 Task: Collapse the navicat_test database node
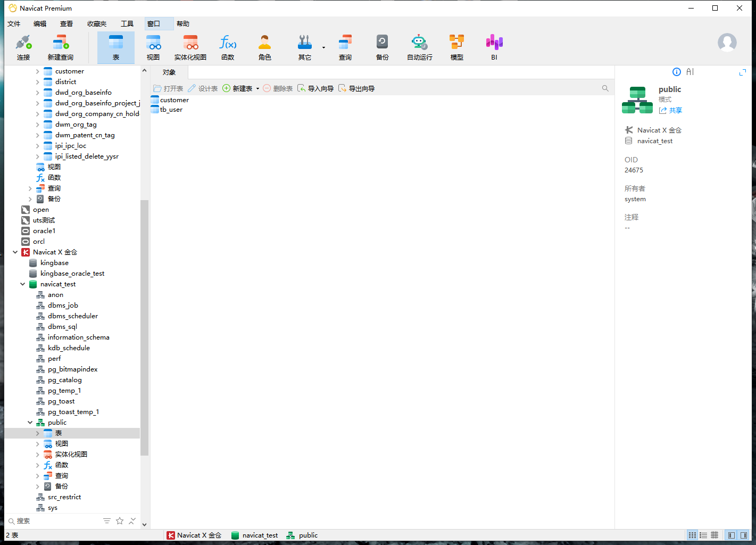coord(23,284)
